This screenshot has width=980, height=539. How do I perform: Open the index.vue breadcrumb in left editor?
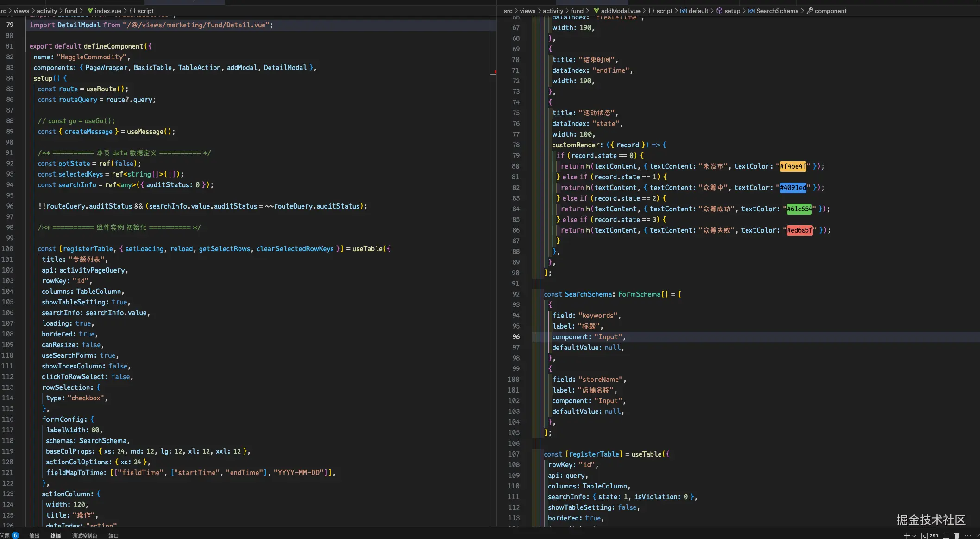click(107, 11)
